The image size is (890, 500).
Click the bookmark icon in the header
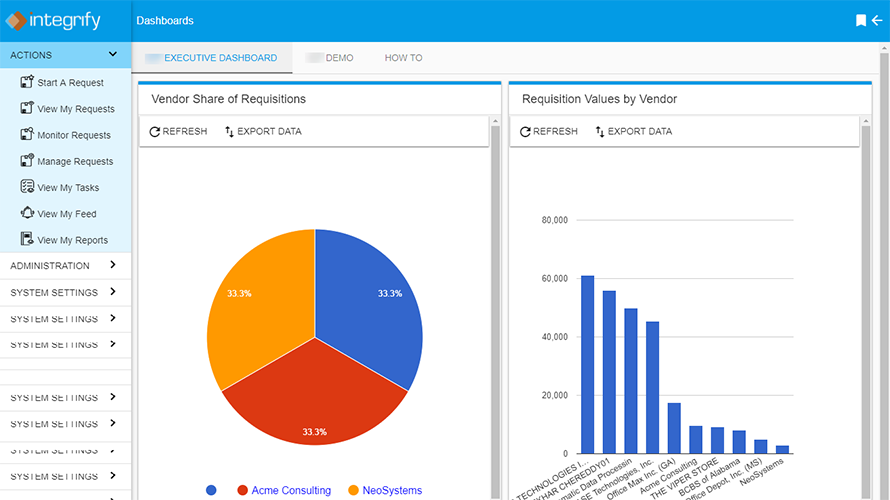pyautogui.click(x=860, y=20)
